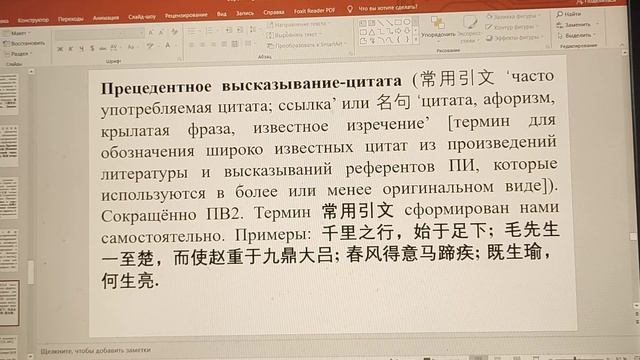This screenshot has height=360, width=640.
Task: Open the columns menu
Action: [249, 43]
